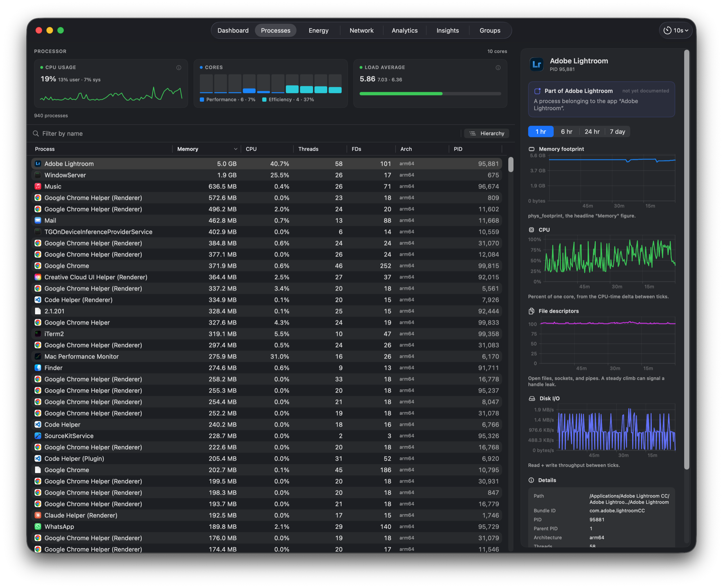Click the info icon on the Load Average card

(x=498, y=68)
